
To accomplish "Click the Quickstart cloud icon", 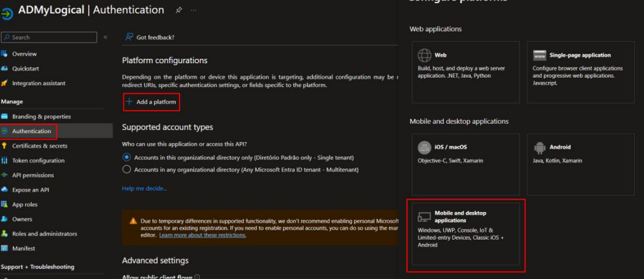I will click(4, 69).
